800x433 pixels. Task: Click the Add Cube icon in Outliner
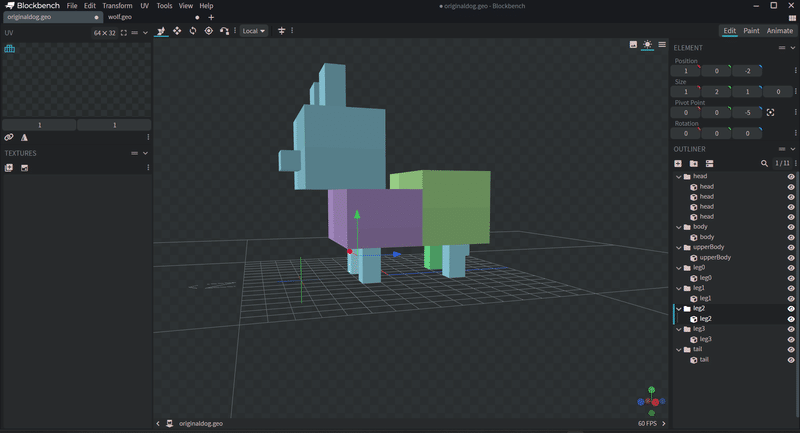click(x=678, y=163)
